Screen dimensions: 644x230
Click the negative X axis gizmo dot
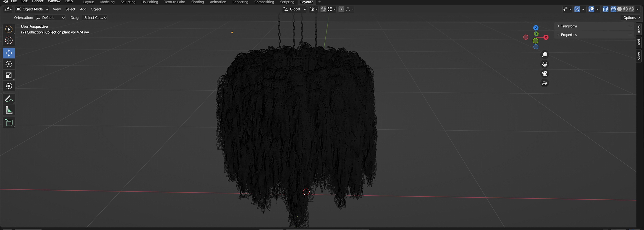(x=526, y=37)
